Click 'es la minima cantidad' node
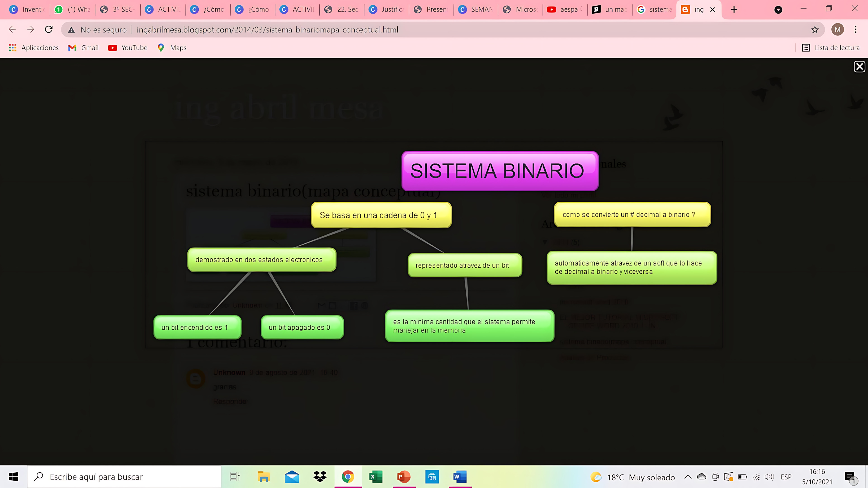Screen dimensions: 868x488 click(470, 326)
